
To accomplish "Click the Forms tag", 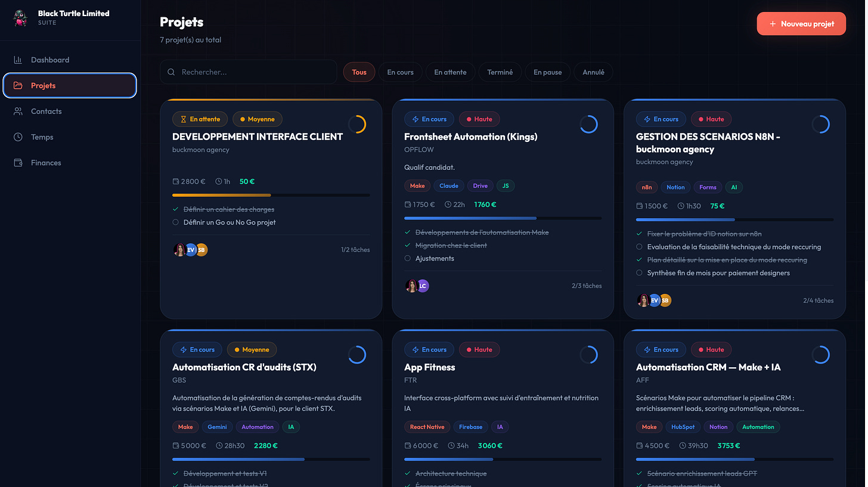I will tap(708, 187).
